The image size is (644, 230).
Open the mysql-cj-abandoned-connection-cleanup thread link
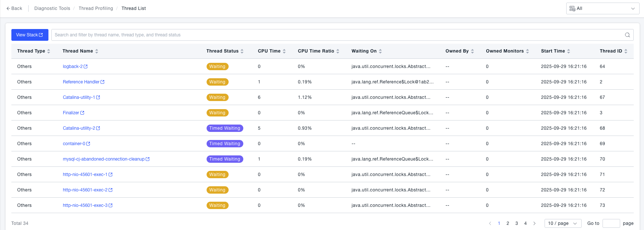click(104, 159)
